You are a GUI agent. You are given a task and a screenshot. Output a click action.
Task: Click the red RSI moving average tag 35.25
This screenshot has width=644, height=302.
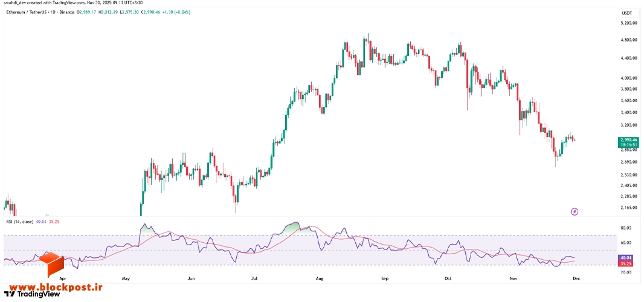point(626,263)
